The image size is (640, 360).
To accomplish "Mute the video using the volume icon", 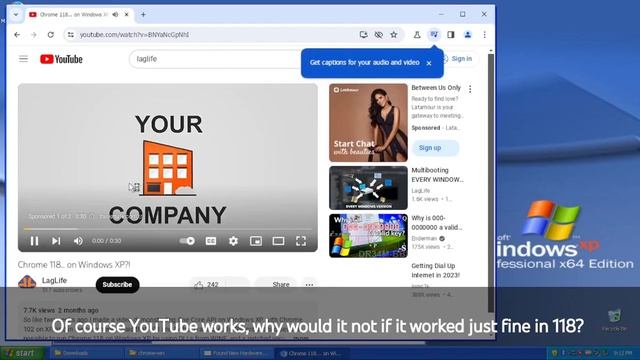I will pos(78,241).
